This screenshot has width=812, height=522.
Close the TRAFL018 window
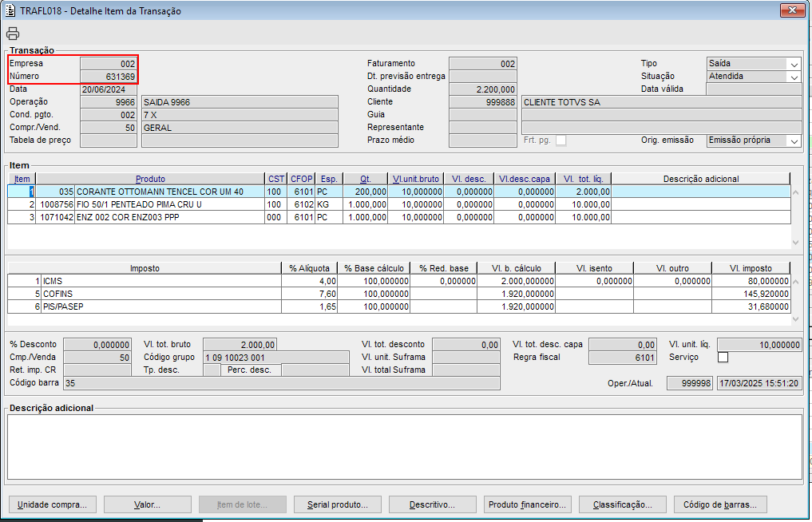pos(791,10)
